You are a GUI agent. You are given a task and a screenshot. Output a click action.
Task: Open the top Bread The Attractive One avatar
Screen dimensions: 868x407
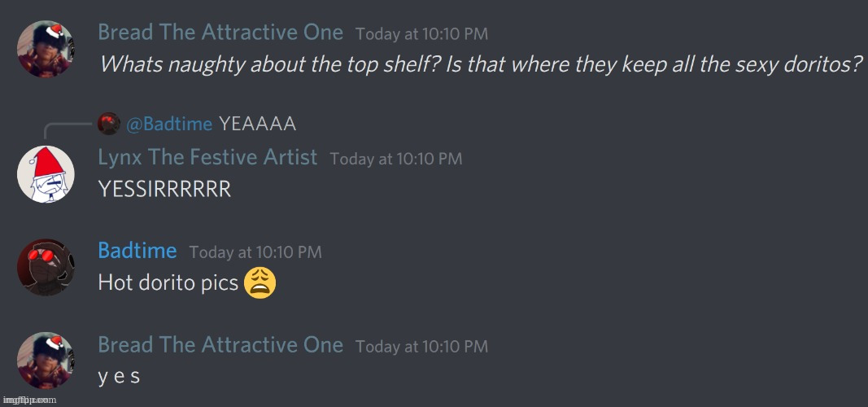(x=46, y=49)
